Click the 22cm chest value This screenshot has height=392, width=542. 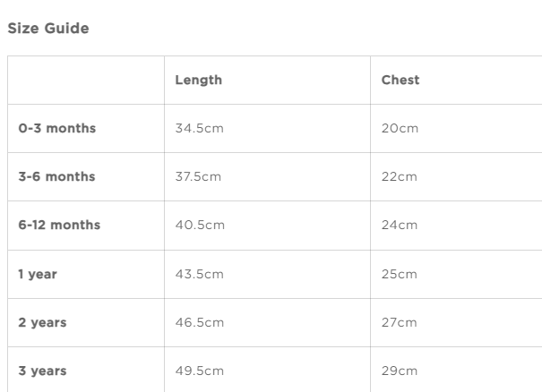400,176
